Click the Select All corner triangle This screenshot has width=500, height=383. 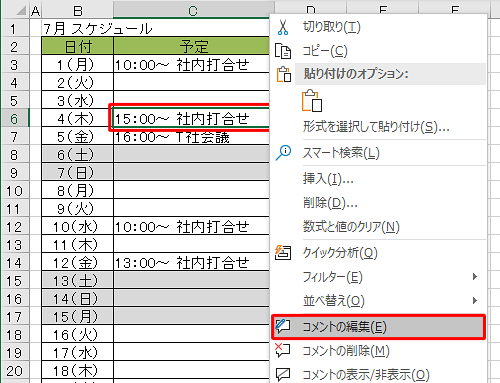(22, 11)
